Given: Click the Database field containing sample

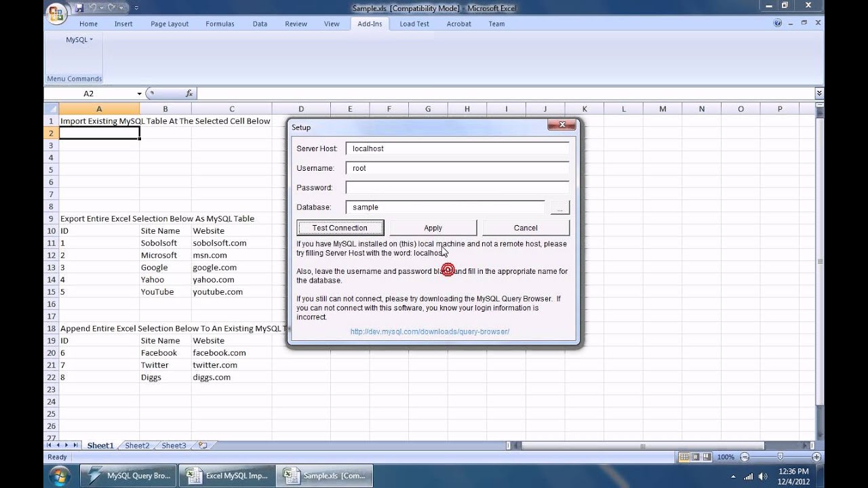Looking at the screenshot, I should pyautogui.click(x=445, y=207).
